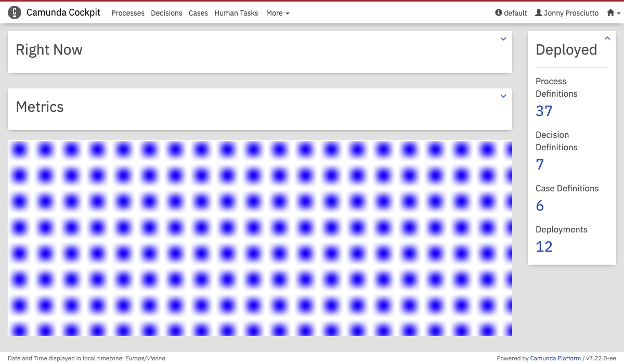Click the Camunda logo icon
Viewport: 624px width, 364px height.
(15, 13)
